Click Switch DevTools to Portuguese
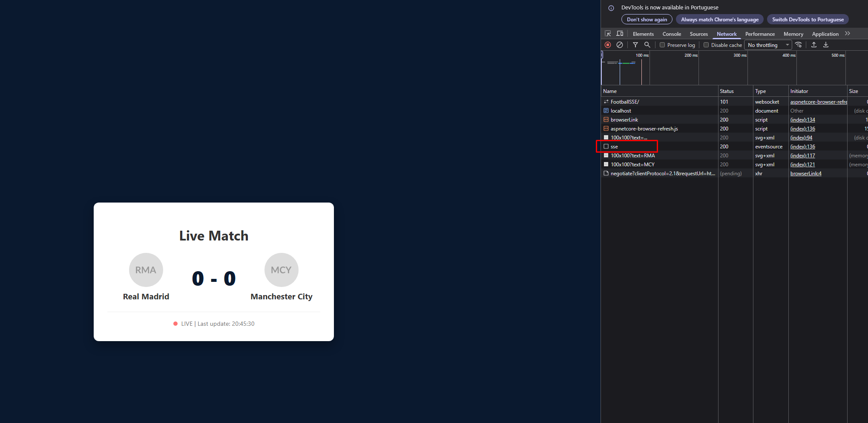This screenshot has width=868, height=423. click(x=808, y=20)
